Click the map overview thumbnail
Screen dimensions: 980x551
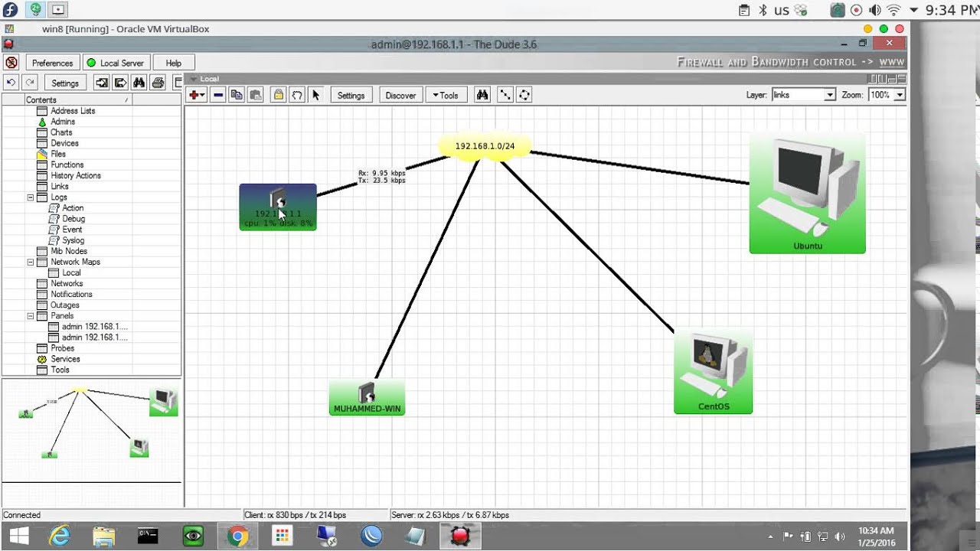[91, 430]
